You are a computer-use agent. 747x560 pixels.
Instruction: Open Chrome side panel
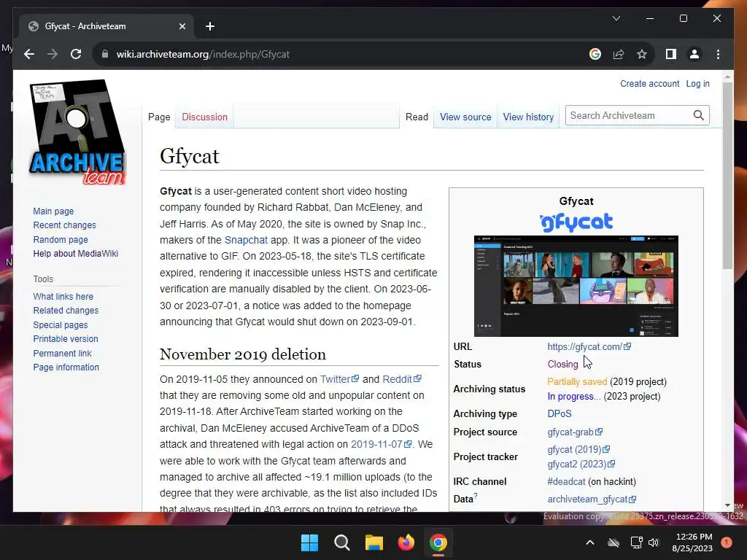click(671, 54)
